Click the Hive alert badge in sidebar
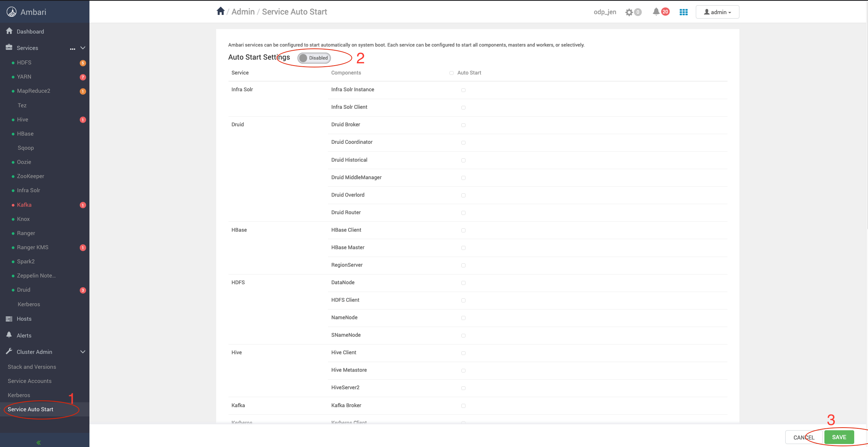The image size is (868, 447). pos(83,120)
